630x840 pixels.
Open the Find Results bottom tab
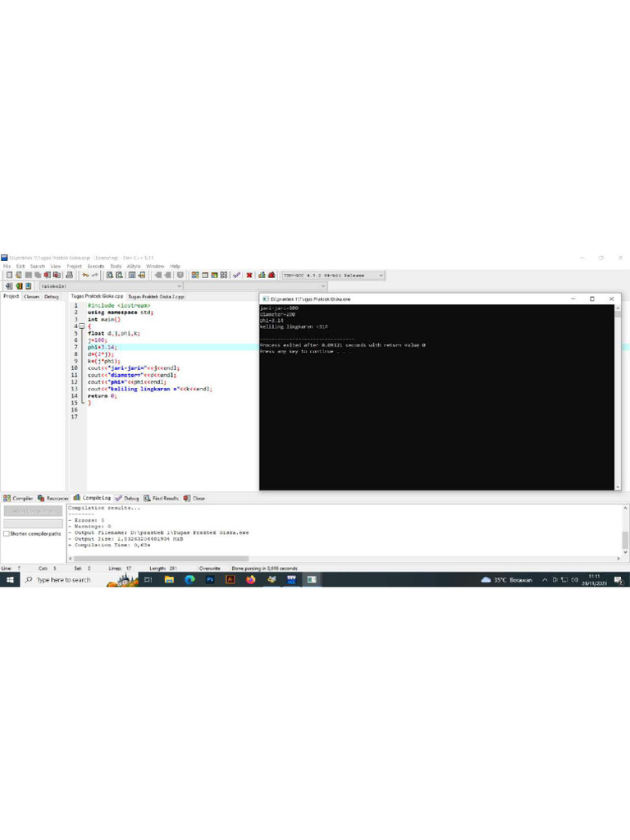(x=161, y=498)
